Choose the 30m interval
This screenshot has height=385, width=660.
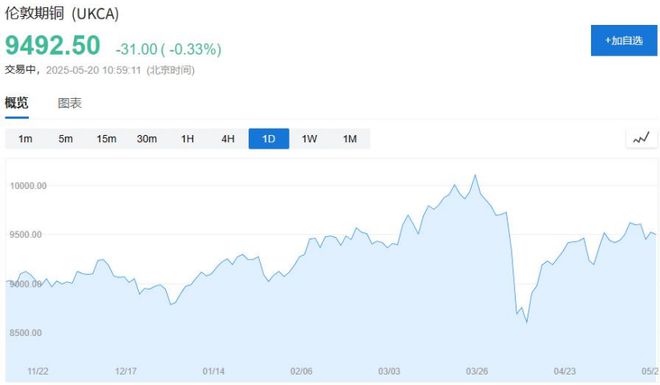coord(147,139)
